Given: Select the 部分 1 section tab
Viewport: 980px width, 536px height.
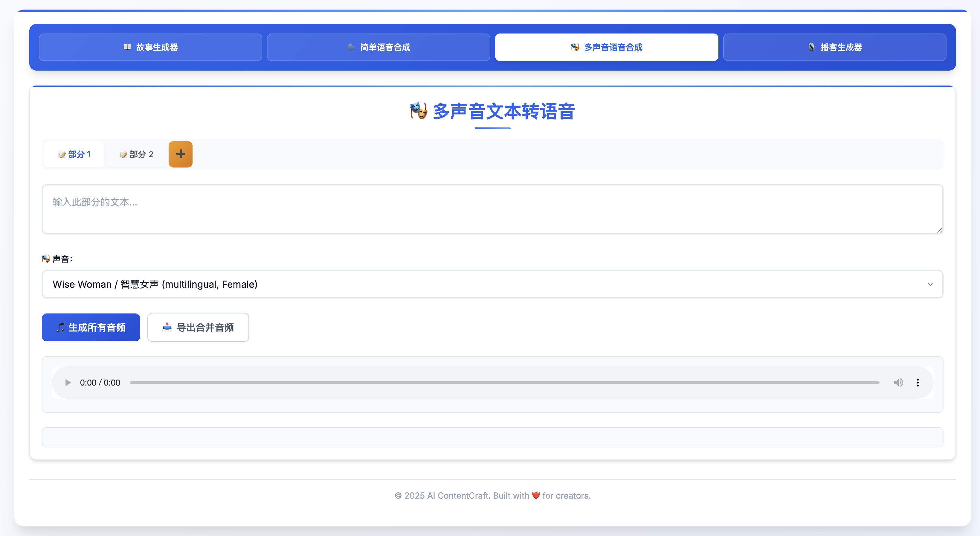Looking at the screenshot, I should click(x=74, y=154).
